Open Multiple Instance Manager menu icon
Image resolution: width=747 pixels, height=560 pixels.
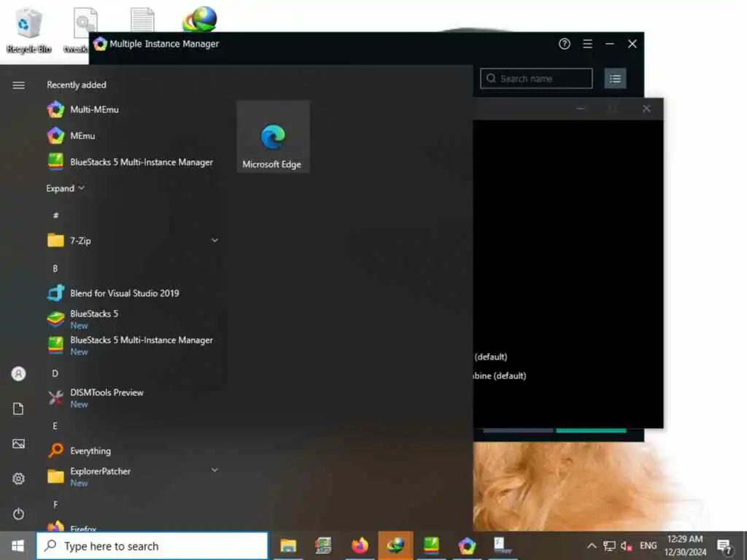pos(588,44)
